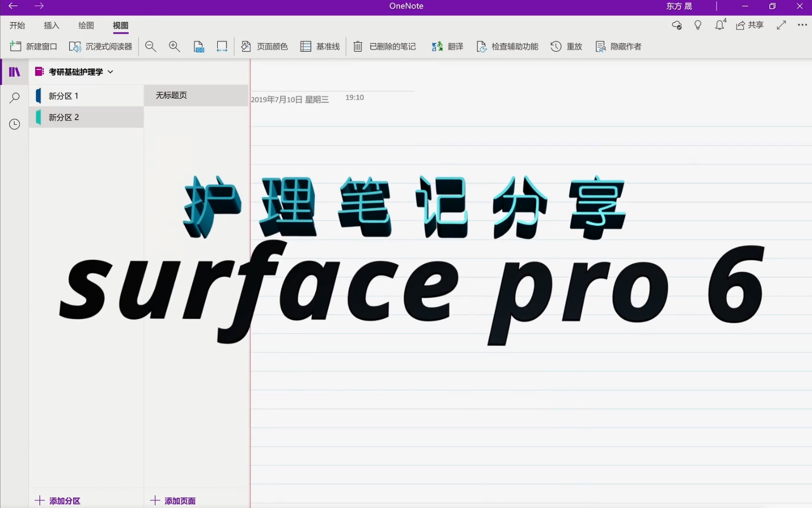Click the zoom out magnifier
Viewport: 812px width, 508px height.
(x=151, y=46)
